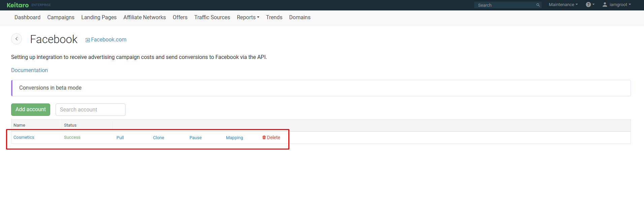Click the Conversions in beta mode notice
The image size is (644, 223).
(x=321, y=88)
